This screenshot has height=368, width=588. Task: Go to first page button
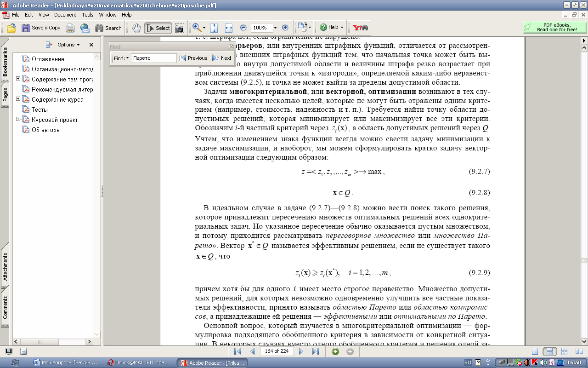click(x=237, y=351)
